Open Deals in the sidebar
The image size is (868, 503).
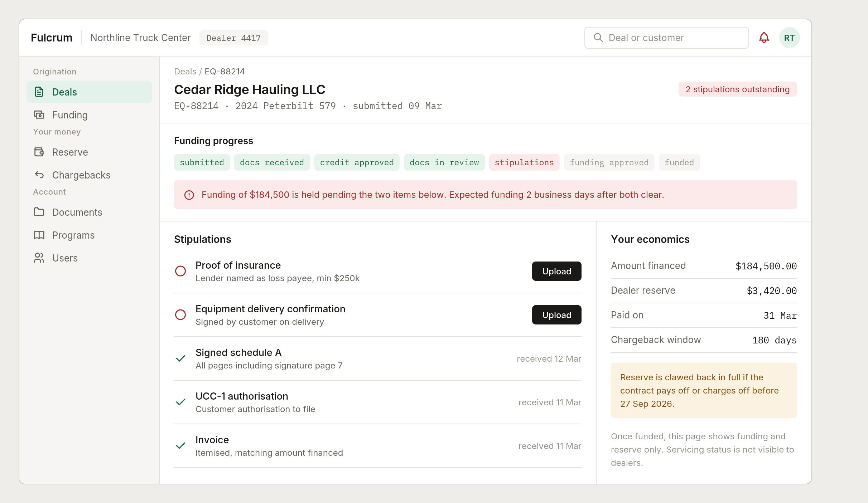[89, 92]
